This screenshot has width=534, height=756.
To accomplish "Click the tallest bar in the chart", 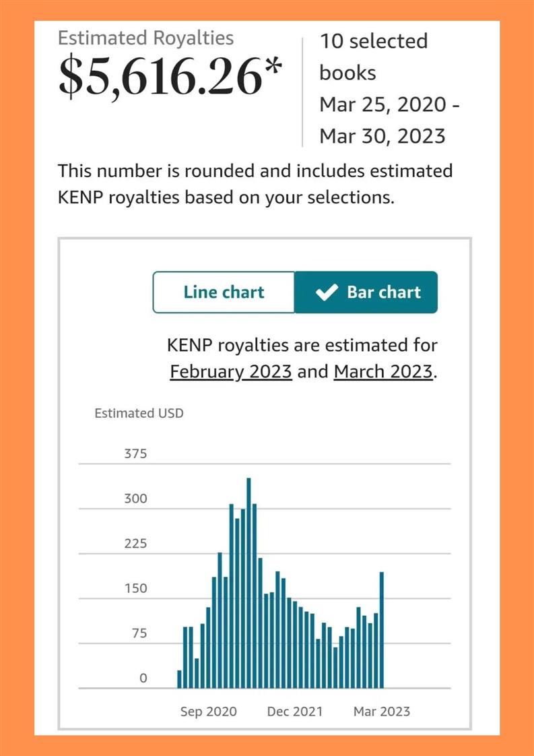I will coord(248,583).
